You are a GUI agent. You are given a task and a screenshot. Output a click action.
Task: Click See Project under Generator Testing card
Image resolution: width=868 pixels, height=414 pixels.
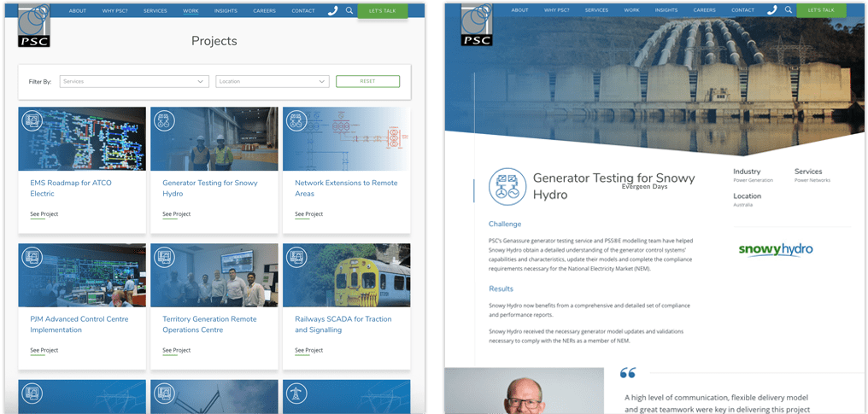click(176, 214)
